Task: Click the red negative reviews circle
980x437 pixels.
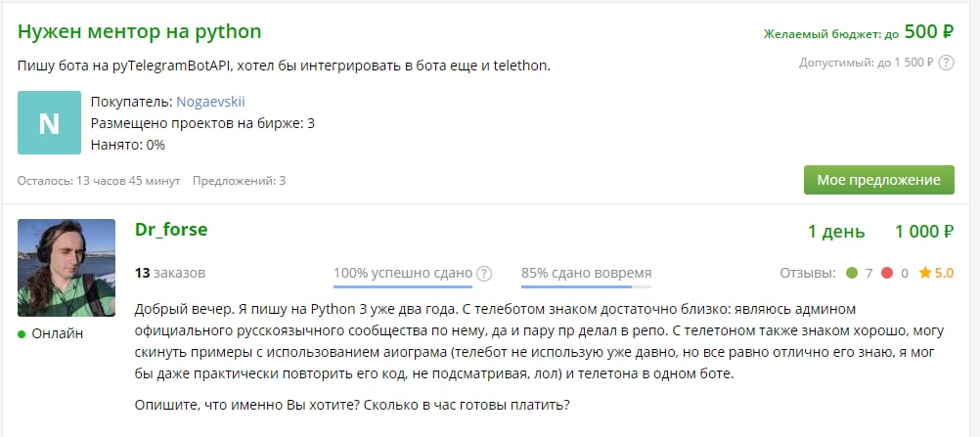Action: 886,273
